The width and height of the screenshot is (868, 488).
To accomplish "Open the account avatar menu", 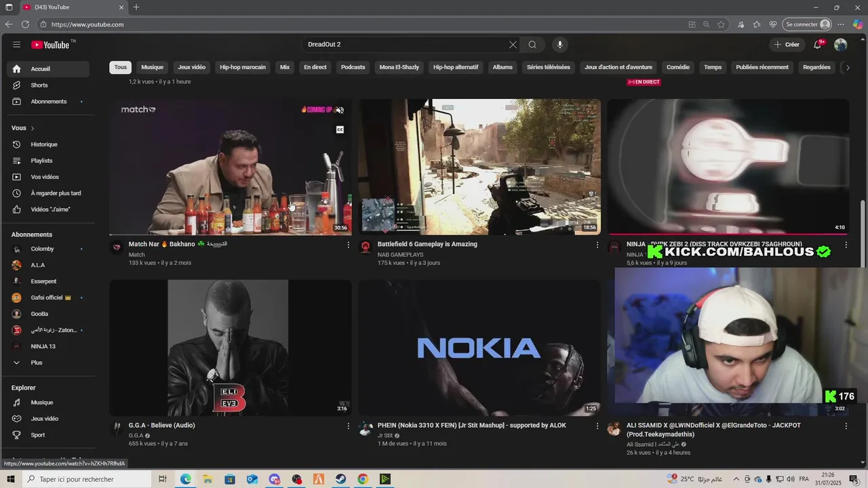I will point(840,45).
